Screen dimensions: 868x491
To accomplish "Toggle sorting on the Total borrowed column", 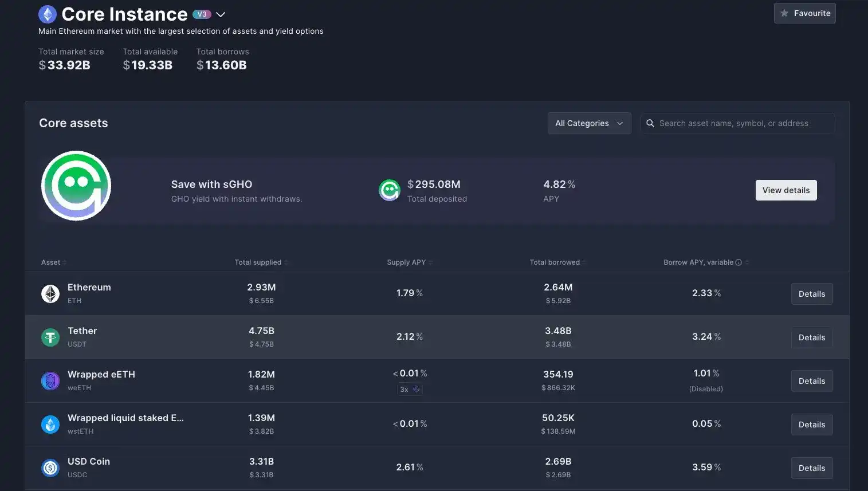I will [584, 261].
